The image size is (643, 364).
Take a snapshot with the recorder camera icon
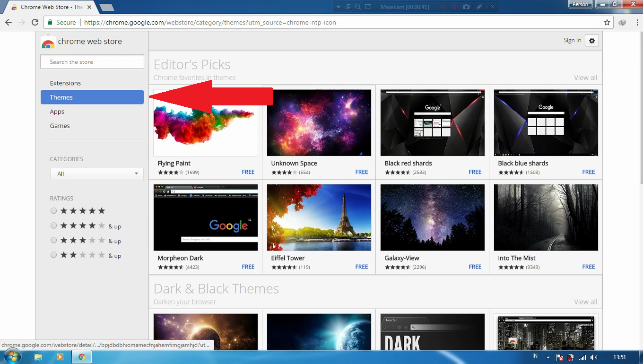(x=466, y=7)
